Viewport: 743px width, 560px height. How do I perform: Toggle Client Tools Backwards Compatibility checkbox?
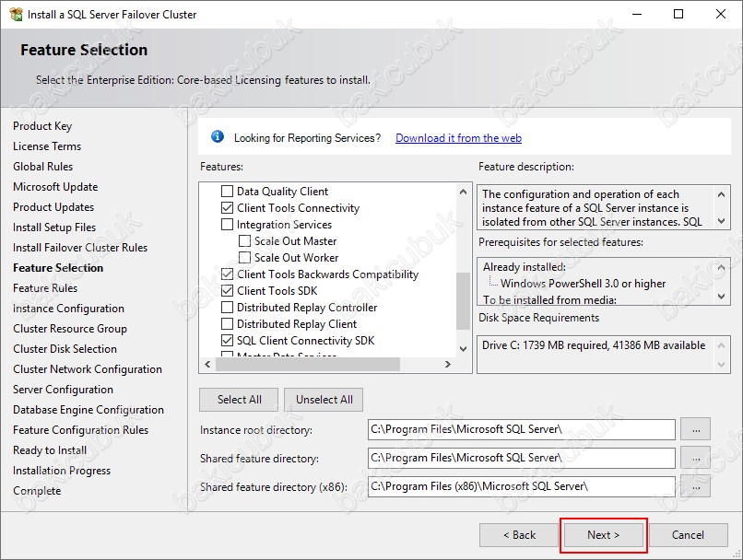[228, 274]
